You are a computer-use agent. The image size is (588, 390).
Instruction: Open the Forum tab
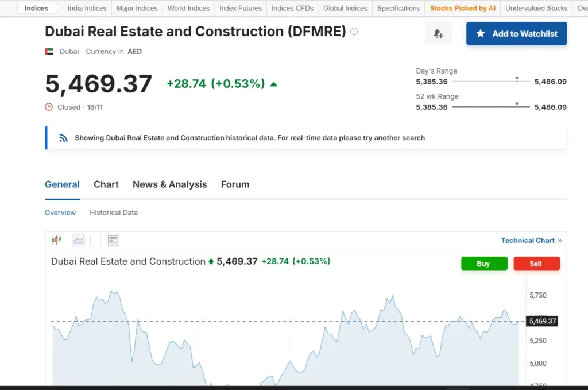(235, 184)
